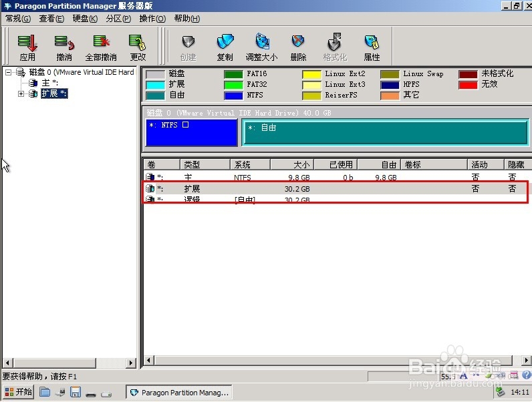This screenshot has width=532, height=402.
Task: Click the floppy disk quick launch icon
Action: click(76, 392)
